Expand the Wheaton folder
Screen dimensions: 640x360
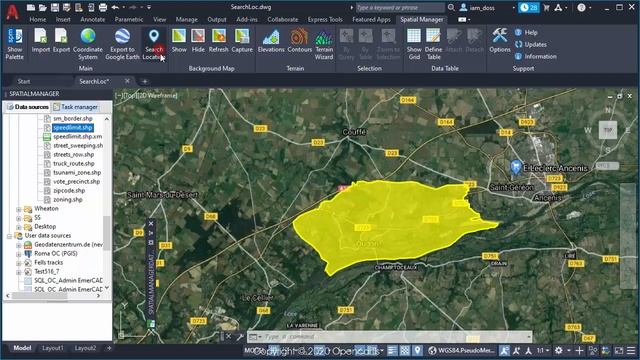(18, 209)
